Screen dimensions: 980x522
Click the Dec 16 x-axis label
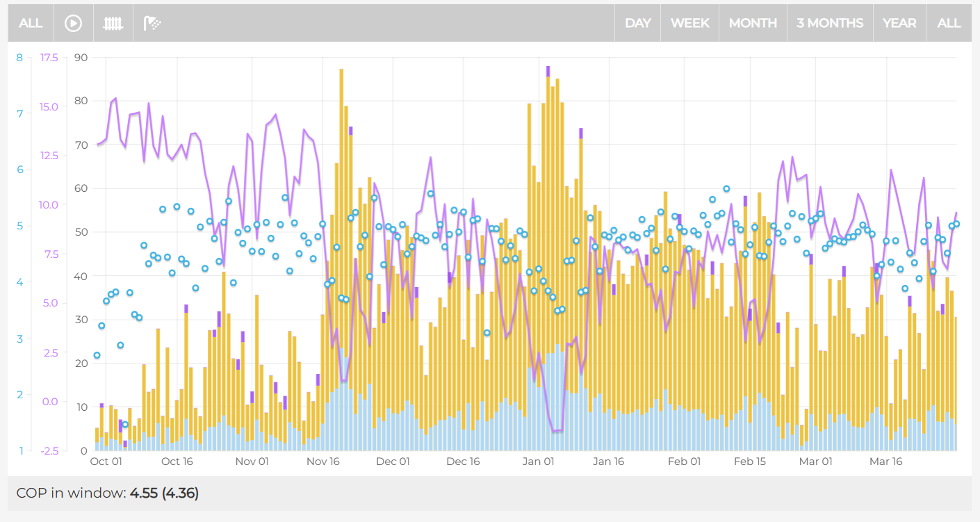pyautogui.click(x=463, y=462)
